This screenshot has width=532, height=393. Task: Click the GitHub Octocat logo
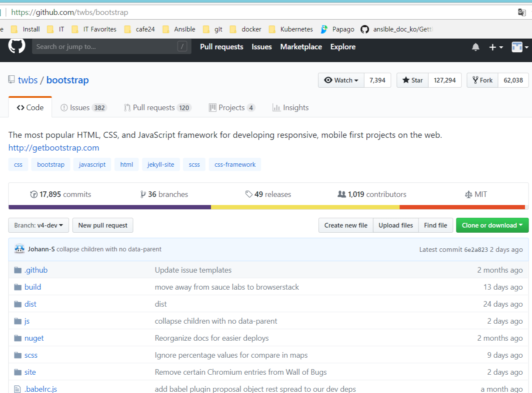pos(17,46)
